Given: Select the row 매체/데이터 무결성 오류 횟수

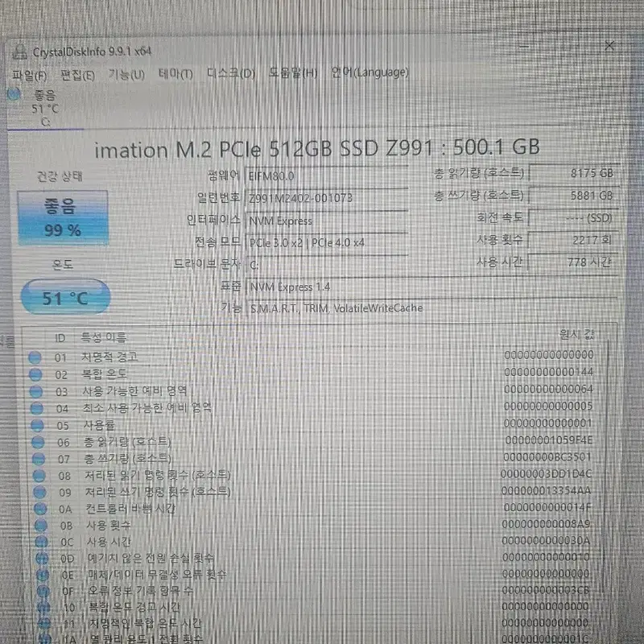Looking at the screenshot, I should (x=312, y=574).
